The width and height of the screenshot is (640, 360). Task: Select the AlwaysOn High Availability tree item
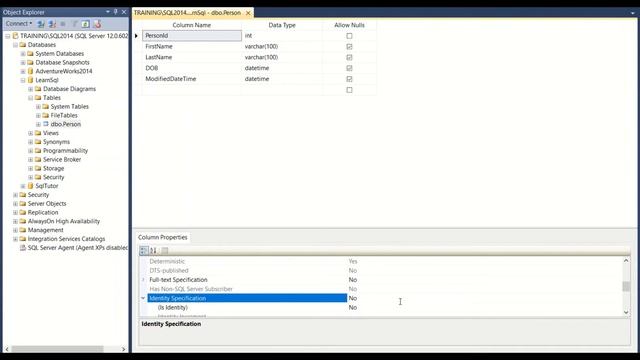coord(64,221)
